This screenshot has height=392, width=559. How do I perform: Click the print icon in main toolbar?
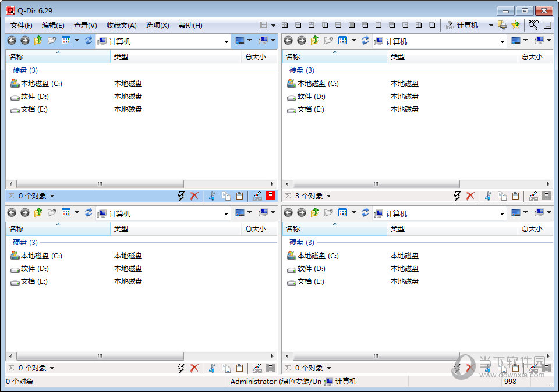coord(503,25)
